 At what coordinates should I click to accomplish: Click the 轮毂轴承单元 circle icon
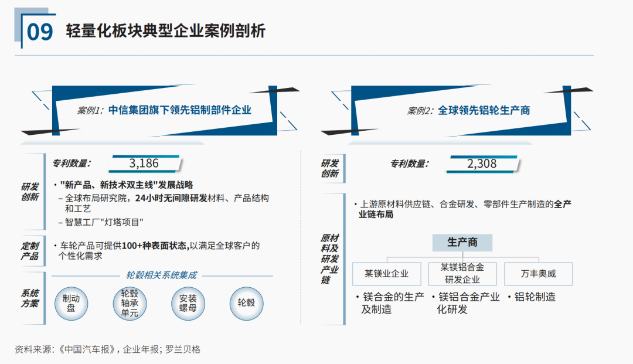(130, 303)
